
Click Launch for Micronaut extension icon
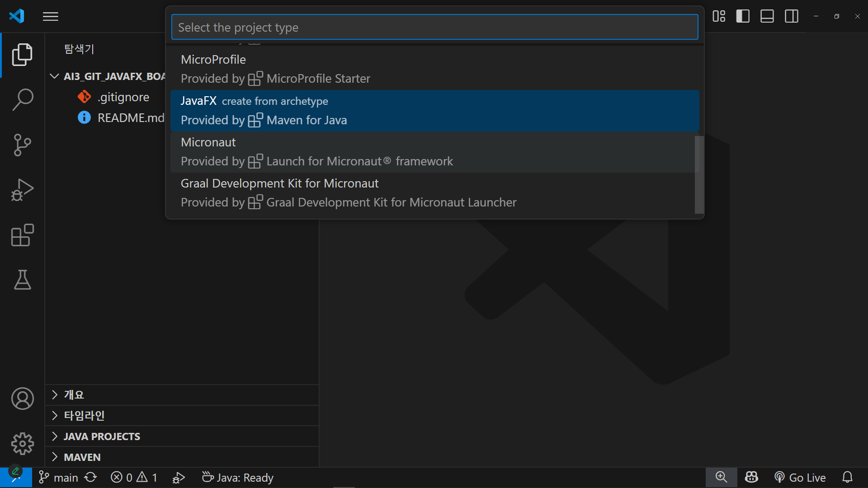(255, 161)
